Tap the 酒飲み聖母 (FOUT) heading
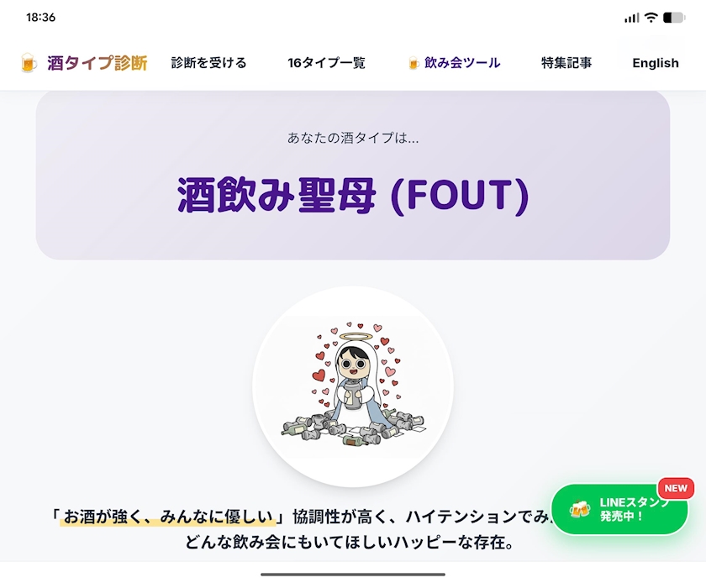Screen dimensions: 706x588 click(353, 195)
